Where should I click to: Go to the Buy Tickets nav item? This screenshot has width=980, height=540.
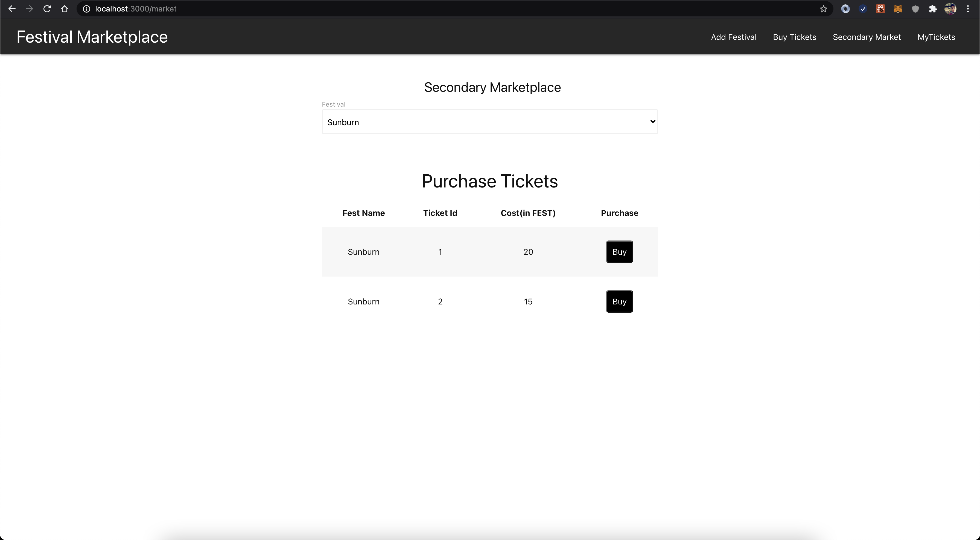pos(794,37)
